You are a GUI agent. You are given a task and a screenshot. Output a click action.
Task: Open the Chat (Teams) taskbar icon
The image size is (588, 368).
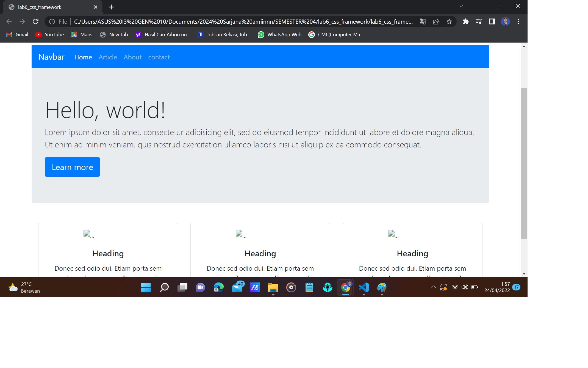pos(201,287)
